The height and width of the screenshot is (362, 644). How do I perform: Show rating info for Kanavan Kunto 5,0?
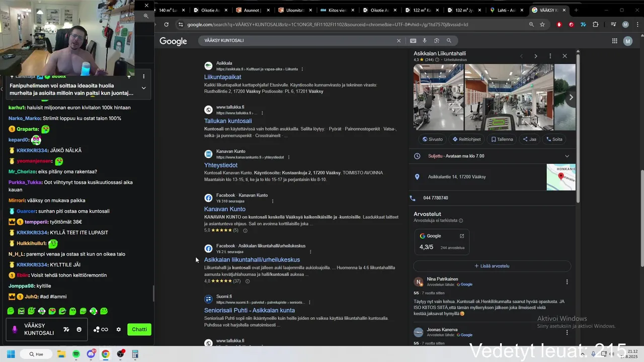[x=245, y=230]
